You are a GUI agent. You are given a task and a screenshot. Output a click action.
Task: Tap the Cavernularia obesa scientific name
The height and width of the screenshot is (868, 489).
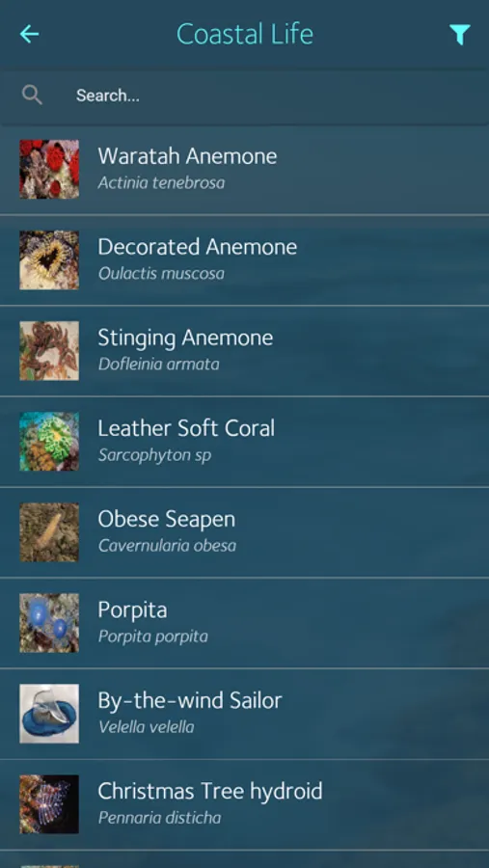pos(167,546)
